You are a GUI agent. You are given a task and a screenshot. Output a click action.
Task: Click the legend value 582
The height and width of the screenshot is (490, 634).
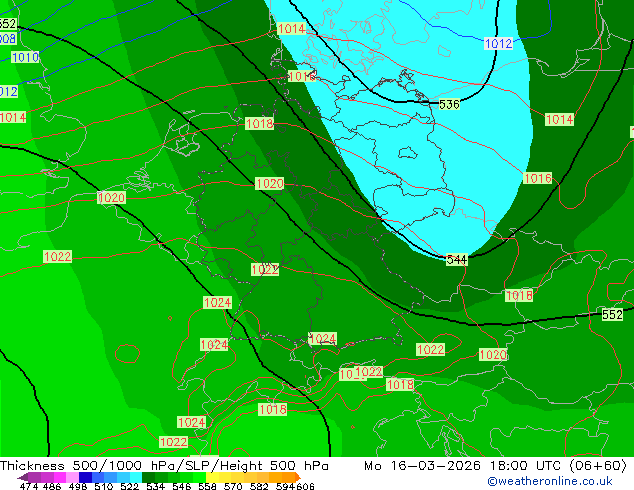[259, 486]
